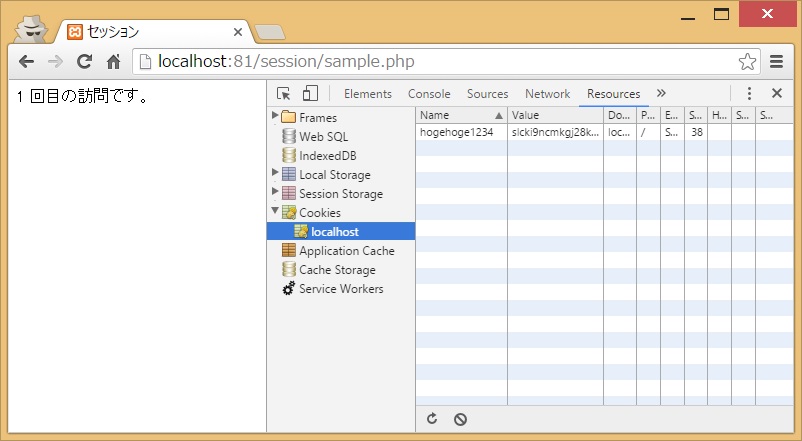
Task: Open the Network tab
Action: click(x=547, y=94)
